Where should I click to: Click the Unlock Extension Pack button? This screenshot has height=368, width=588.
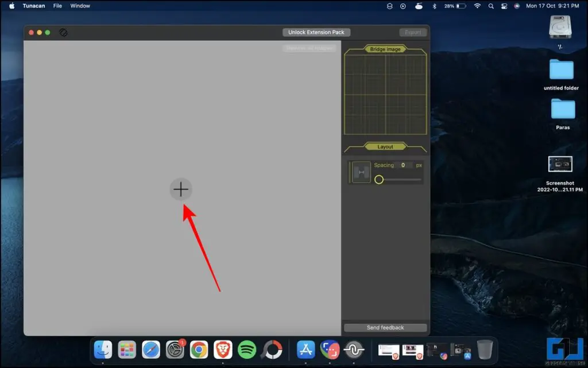316,32
